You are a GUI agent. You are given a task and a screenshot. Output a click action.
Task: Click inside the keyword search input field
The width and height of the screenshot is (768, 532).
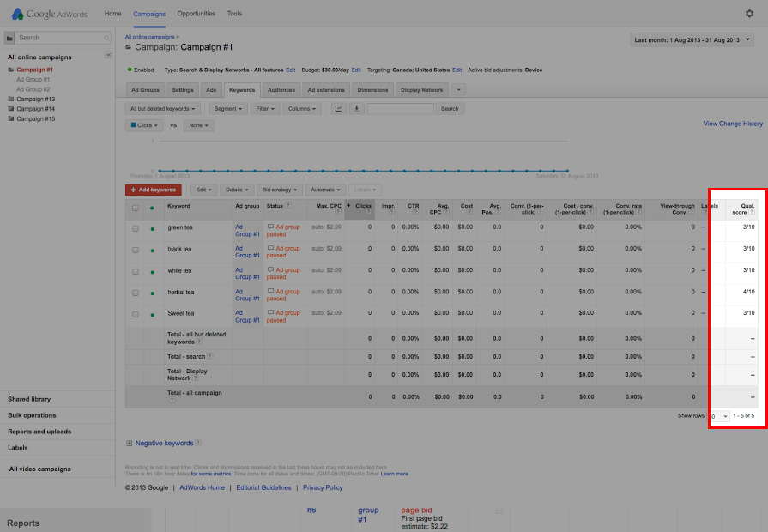point(401,109)
